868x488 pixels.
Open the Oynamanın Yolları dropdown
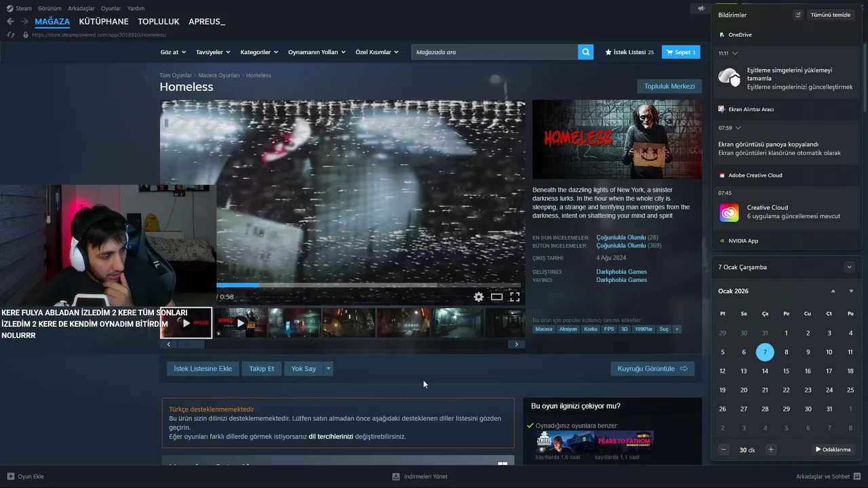click(317, 52)
